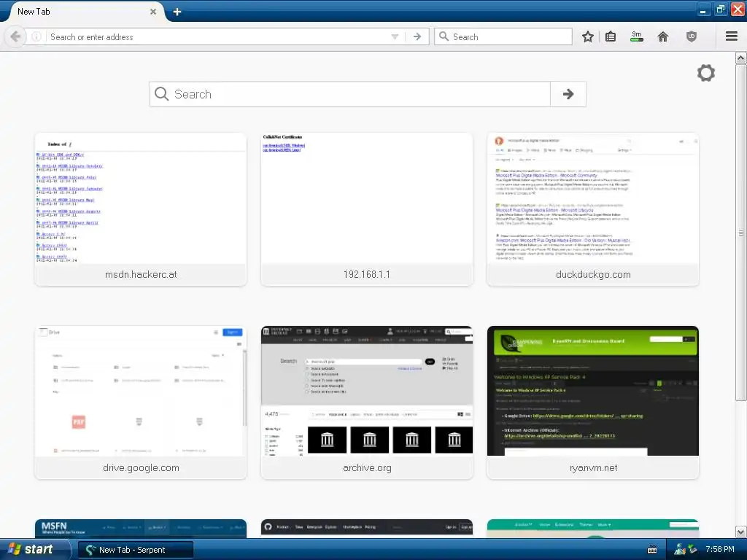Open the drive.google.com tile
The height and width of the screenshot is (560, 747).
click(x=141, y=402)
